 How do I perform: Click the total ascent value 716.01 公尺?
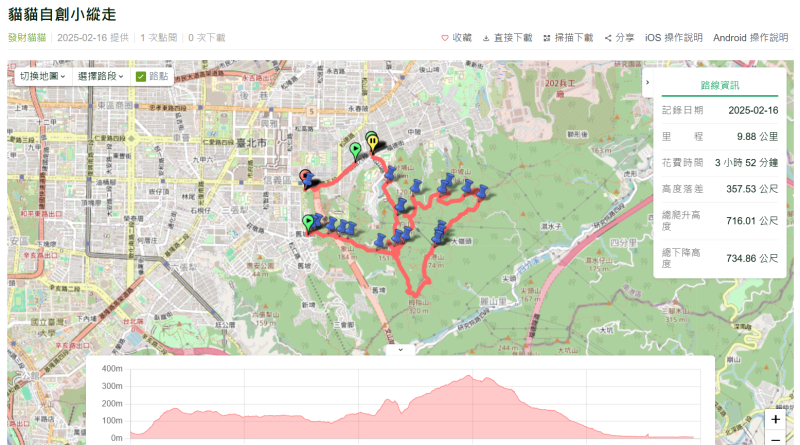click(752, 220)
